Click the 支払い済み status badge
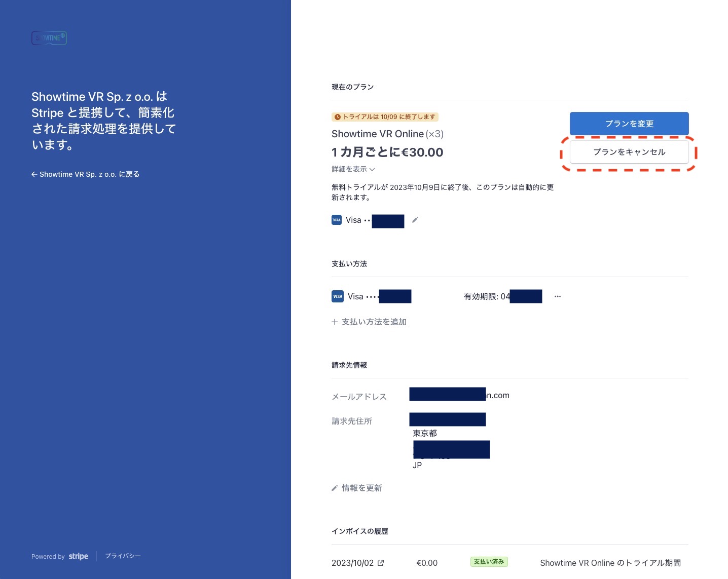Screen dimensions: 728x579 point(489,562)
